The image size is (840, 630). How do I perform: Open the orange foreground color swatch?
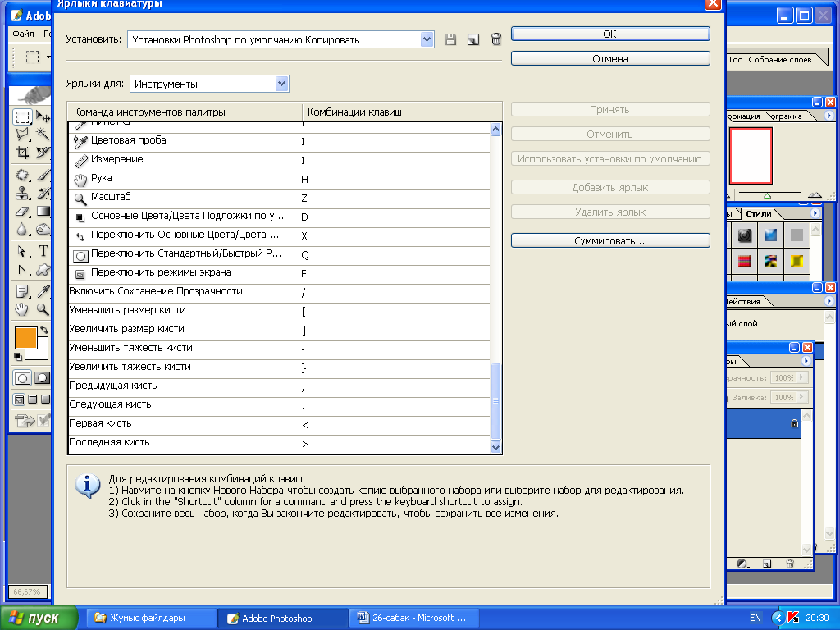[x=25, y=338]
